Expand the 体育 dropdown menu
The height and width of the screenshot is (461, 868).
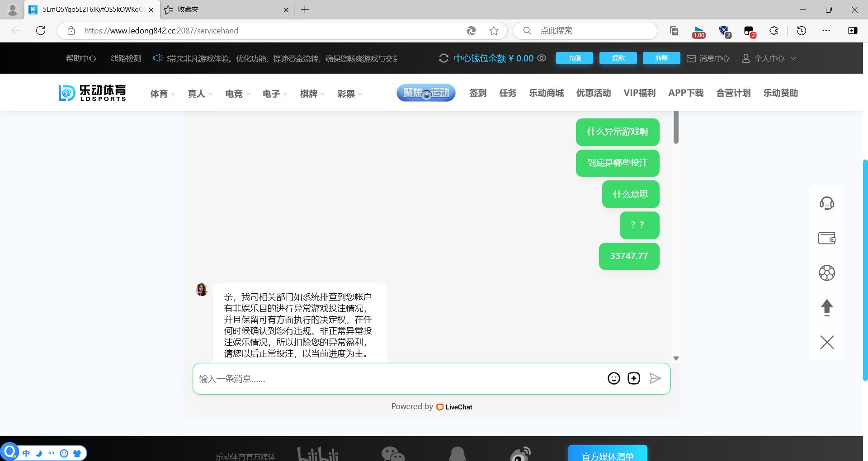click(x=162, y=94)
